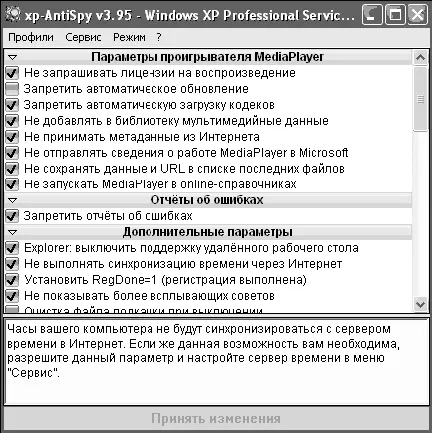This screenshot has width=432, height=433.
Task: Toggle Не показывать более всплывающих советов
Action: (12, 296)
